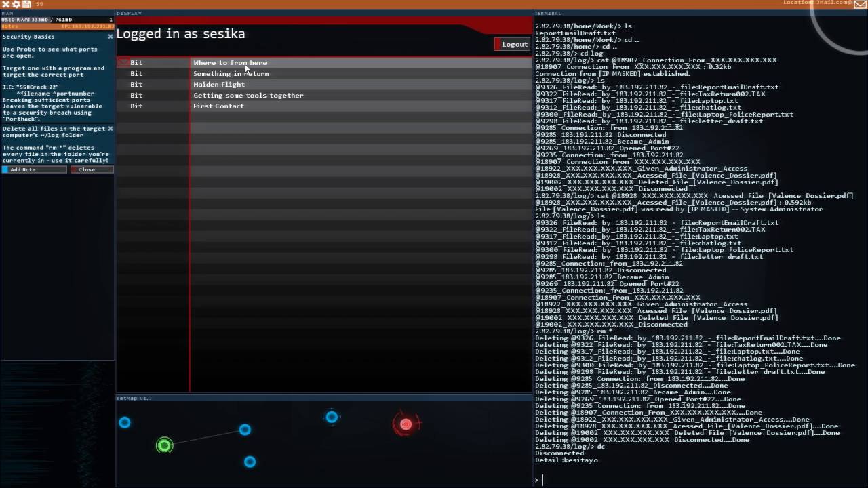
Task: Select the green home node on netMap
Action: click(x=164, y=445)
